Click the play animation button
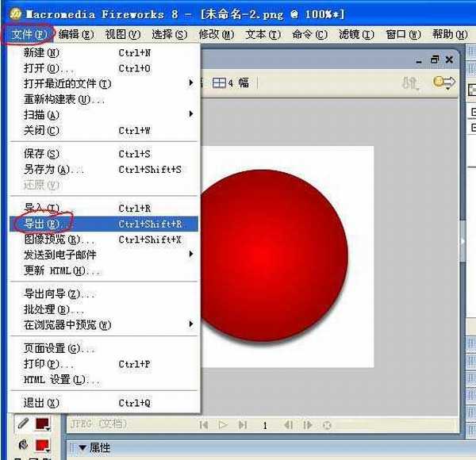476x460 pixels. [222, 425]
